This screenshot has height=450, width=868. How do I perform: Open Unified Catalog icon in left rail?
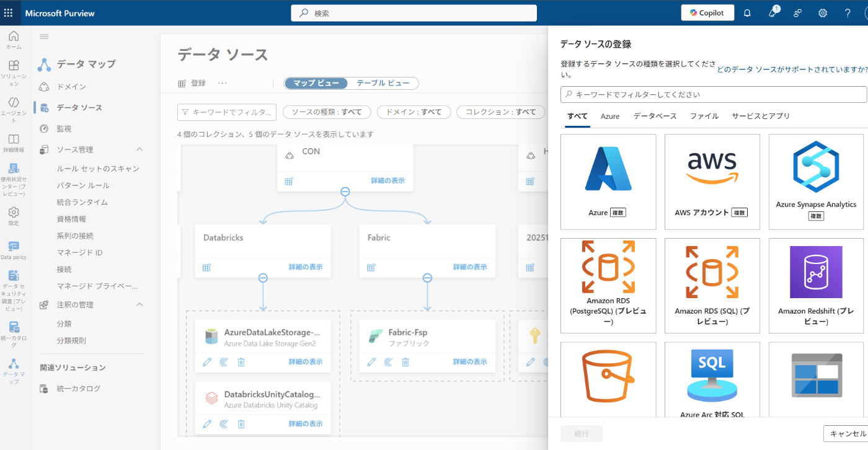click(14, 335)
